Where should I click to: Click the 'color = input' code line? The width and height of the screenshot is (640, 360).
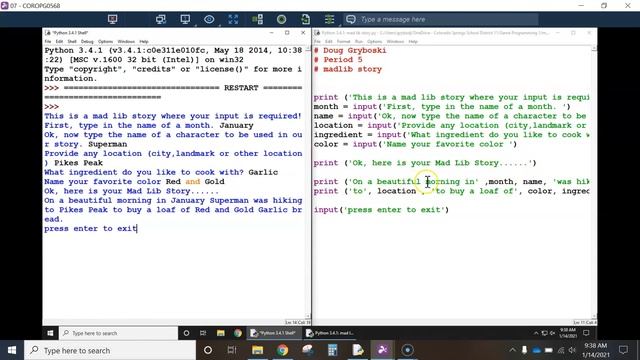point(415,144)
